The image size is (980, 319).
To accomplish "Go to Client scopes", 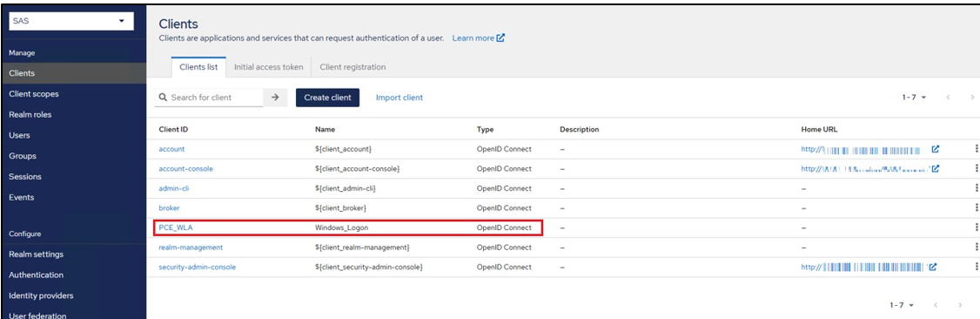I will coord(34,94).
